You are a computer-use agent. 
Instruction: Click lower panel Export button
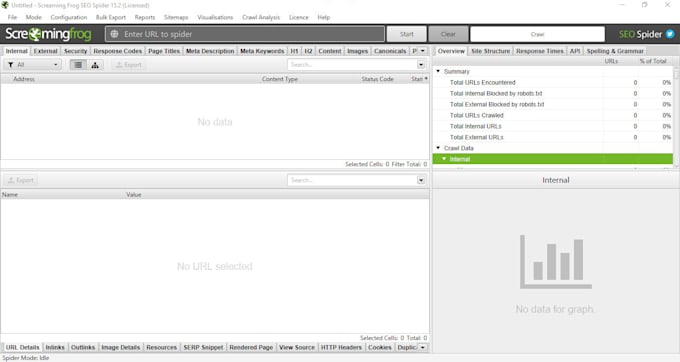20,180
